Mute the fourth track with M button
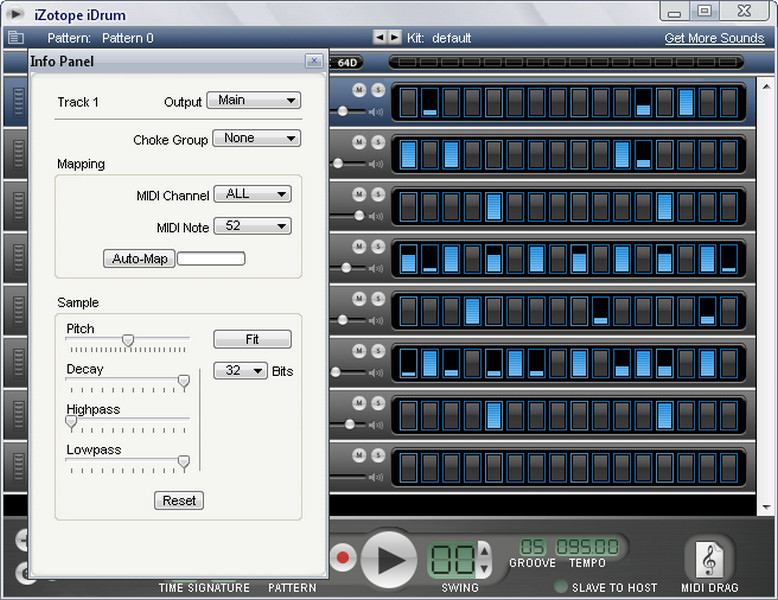Viewport: 778px width, 600px height. pos(360,246)
